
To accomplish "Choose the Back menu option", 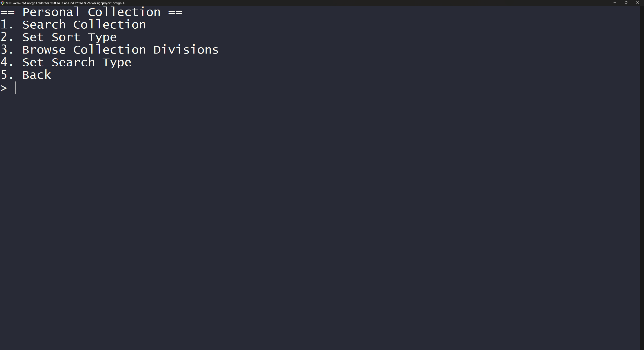I will (x=37, y=75).
